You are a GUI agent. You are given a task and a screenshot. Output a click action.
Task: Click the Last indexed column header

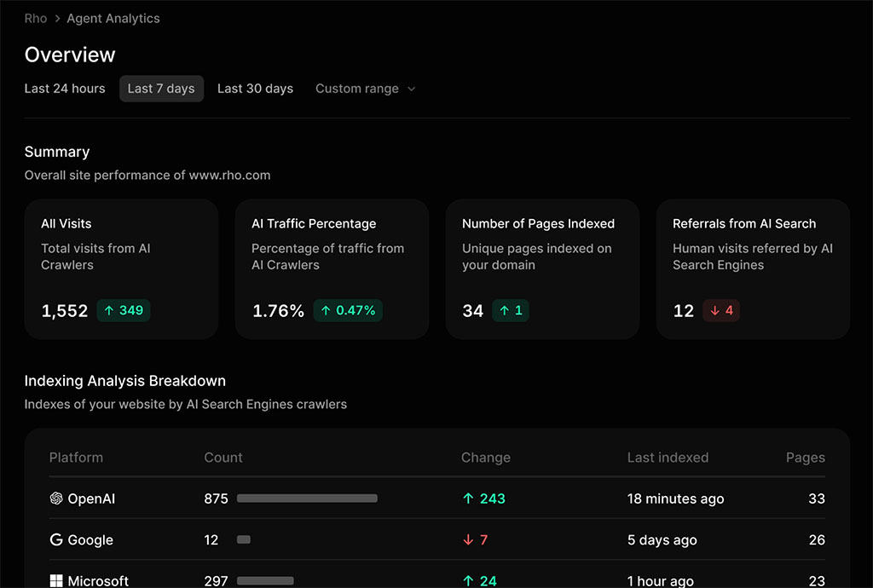[668, 458]
